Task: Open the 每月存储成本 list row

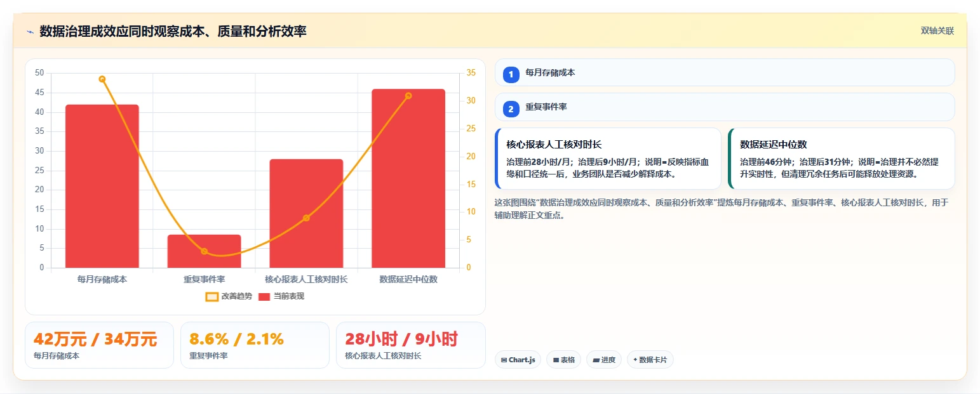Action: pyautogui.click(x=725, y=72)
